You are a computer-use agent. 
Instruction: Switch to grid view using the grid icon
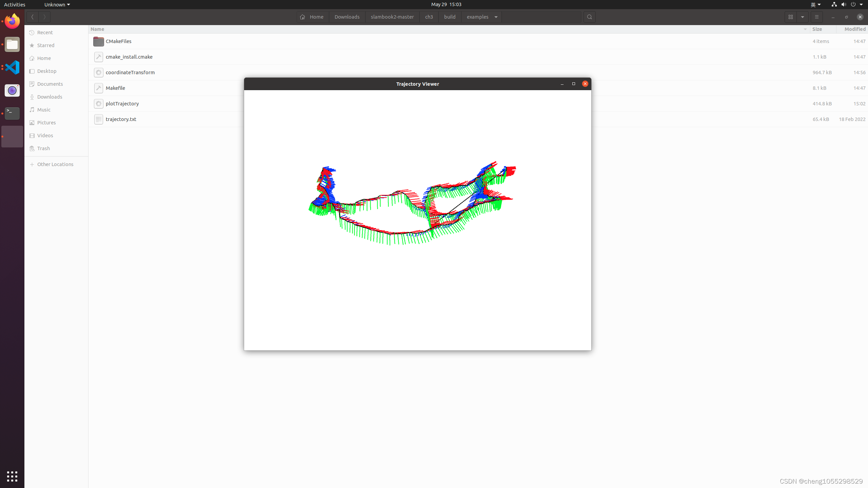point(790,17)
